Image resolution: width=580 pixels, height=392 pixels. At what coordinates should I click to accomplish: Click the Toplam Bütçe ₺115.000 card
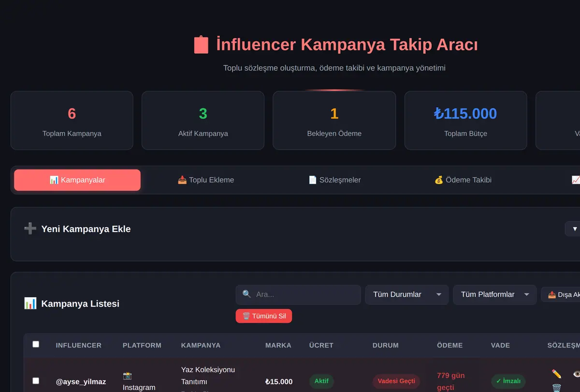tap(465, 120)
